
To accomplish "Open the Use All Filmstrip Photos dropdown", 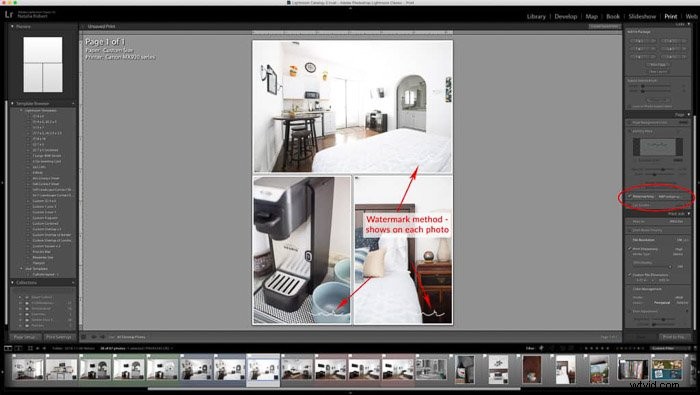I will tap(131, 337).
